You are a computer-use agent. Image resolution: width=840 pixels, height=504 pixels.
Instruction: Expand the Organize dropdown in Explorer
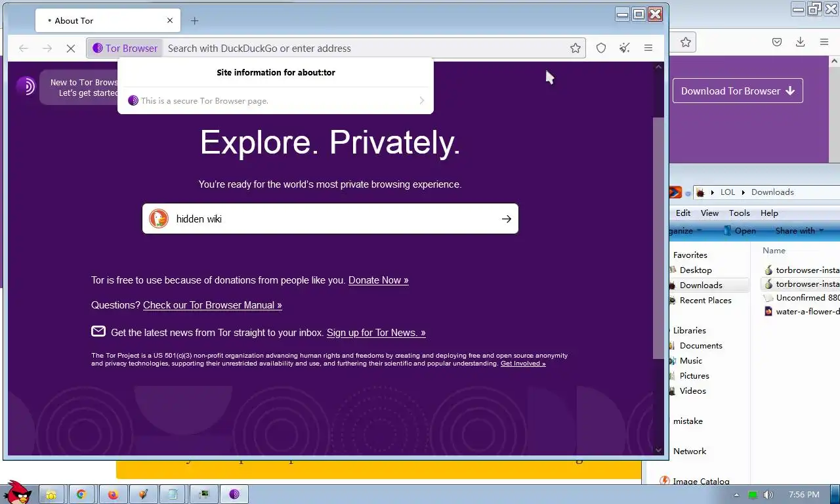686,231
